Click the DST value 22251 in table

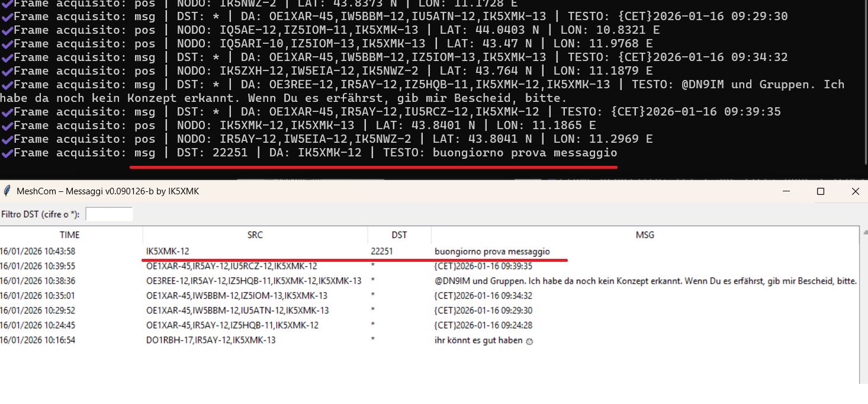tap(382, 251)
